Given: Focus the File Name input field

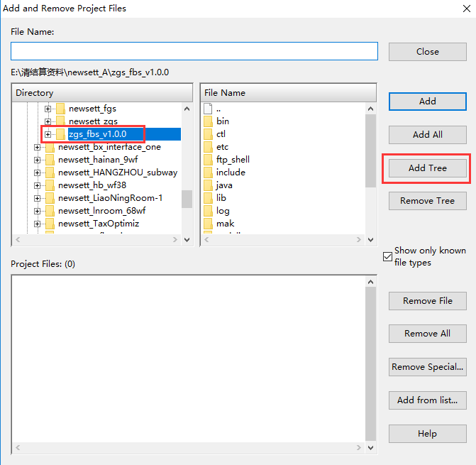Looking at the screenshot, I should (x=194, y=51).
